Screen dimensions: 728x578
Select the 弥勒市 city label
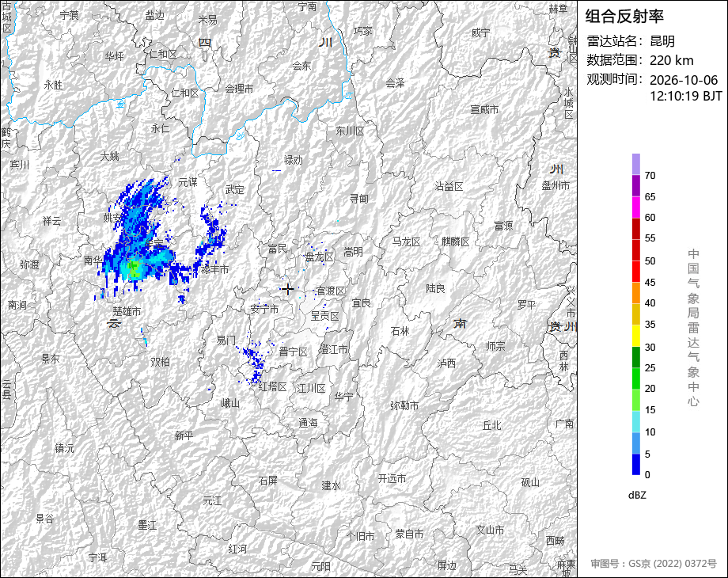click(x=404, y=405)
